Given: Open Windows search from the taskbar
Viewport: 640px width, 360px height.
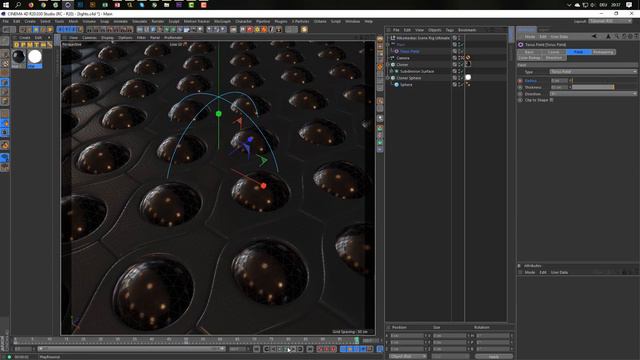Looking at the screenshot, I should click(18, 5).
